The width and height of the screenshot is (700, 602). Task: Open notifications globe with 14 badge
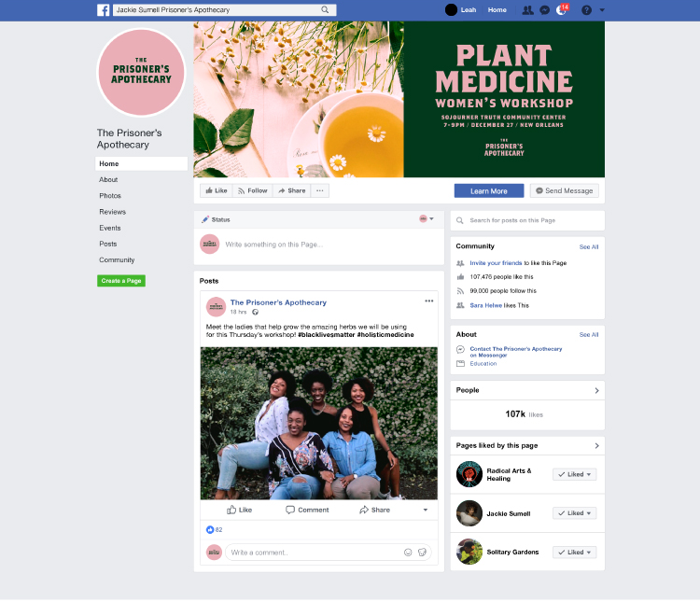pos(562,10)
